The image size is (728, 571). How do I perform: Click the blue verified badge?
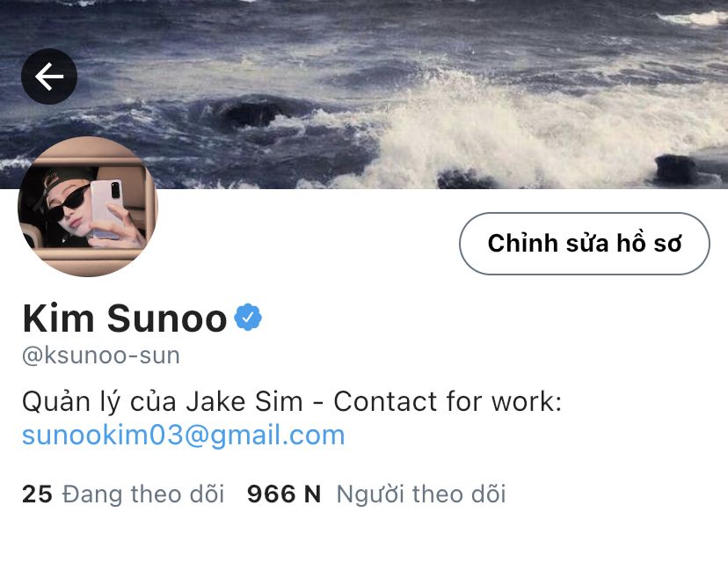point(248,318)
